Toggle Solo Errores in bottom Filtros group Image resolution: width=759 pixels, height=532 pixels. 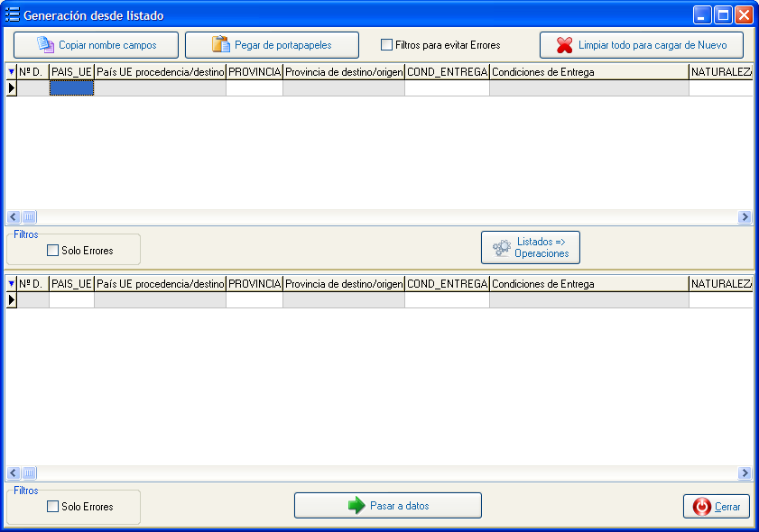[52, 507]
